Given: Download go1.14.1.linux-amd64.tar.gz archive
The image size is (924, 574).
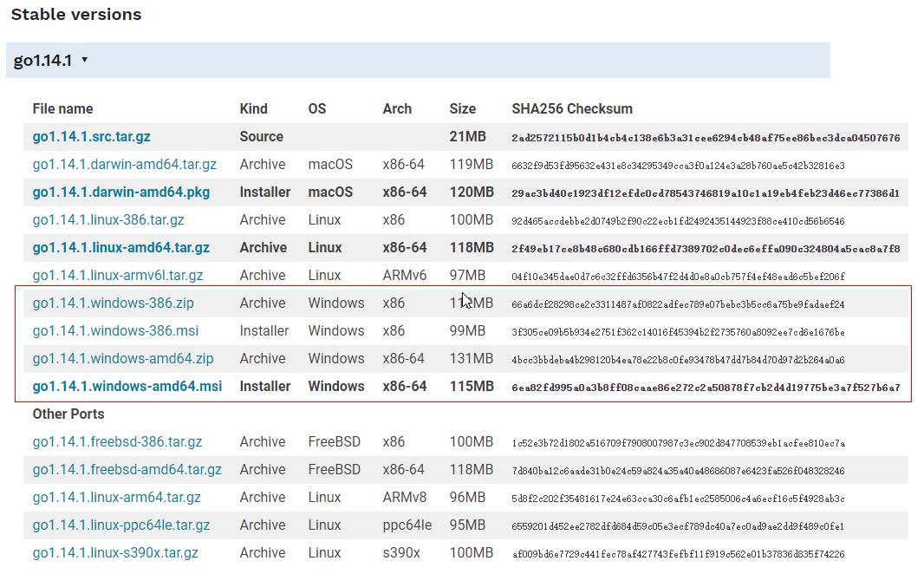Looking at the screenshot, I should (x=121, y=247).
